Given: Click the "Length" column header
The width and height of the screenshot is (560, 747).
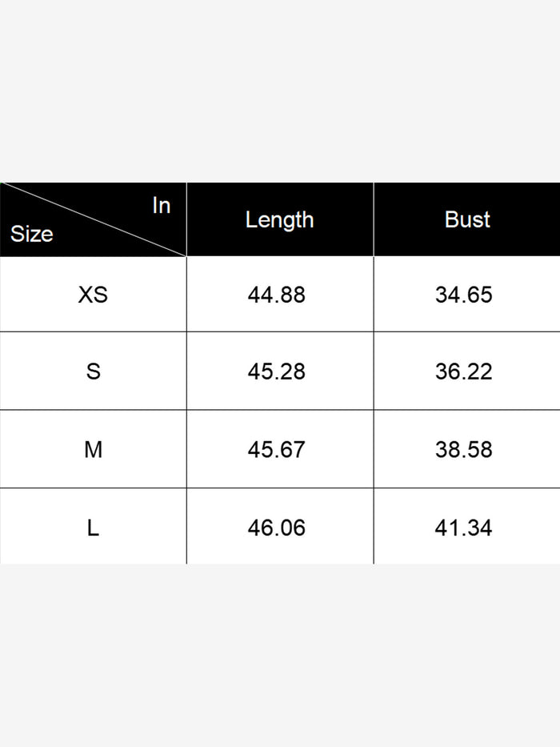Looking at the screenshot, I should tap(279, 220).
